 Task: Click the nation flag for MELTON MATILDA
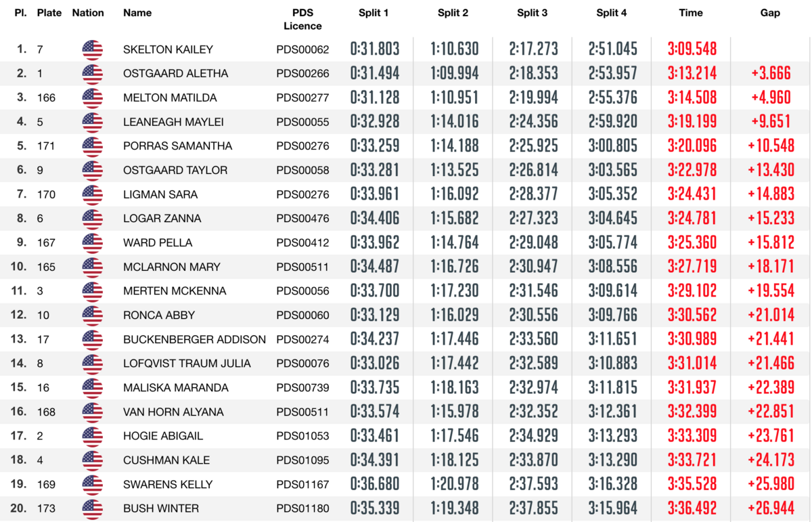pos(92,98)
